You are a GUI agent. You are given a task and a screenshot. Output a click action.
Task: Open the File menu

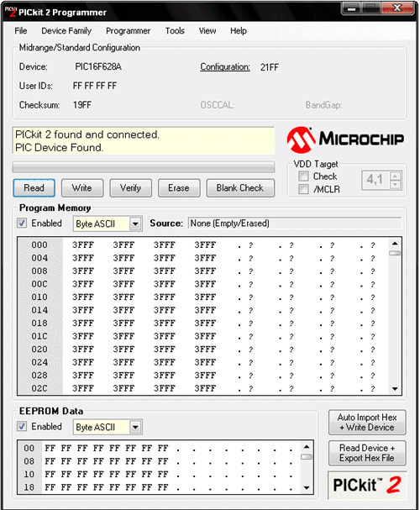pos(21,31)
